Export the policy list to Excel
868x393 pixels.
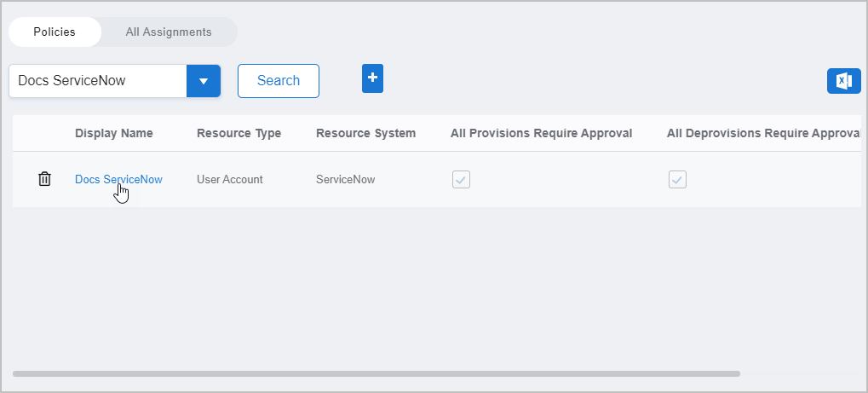pos(843,81)
